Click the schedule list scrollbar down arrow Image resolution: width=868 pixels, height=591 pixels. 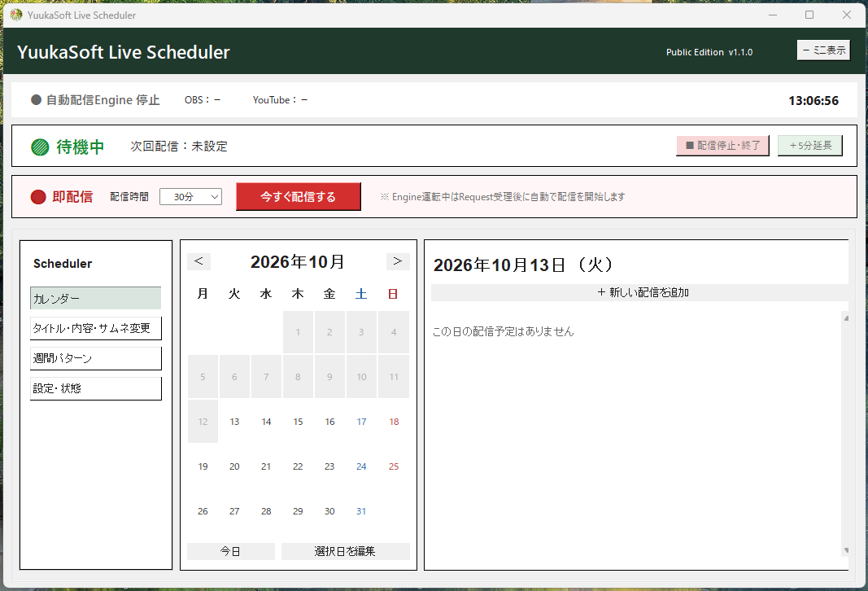(846, 550)
